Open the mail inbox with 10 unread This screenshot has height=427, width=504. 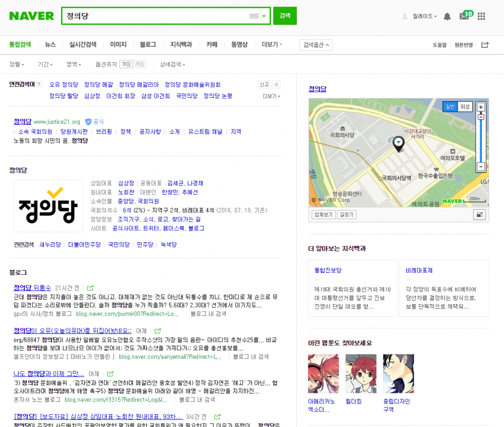point(464,16)
